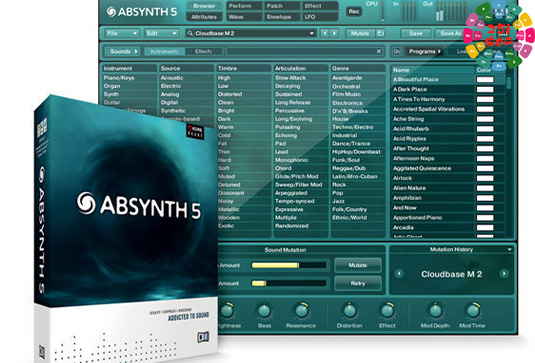Clear the browser search field with the X
The width and height of the screenshot is (535, 363).
pyautogui.click(x=379, y=51)
